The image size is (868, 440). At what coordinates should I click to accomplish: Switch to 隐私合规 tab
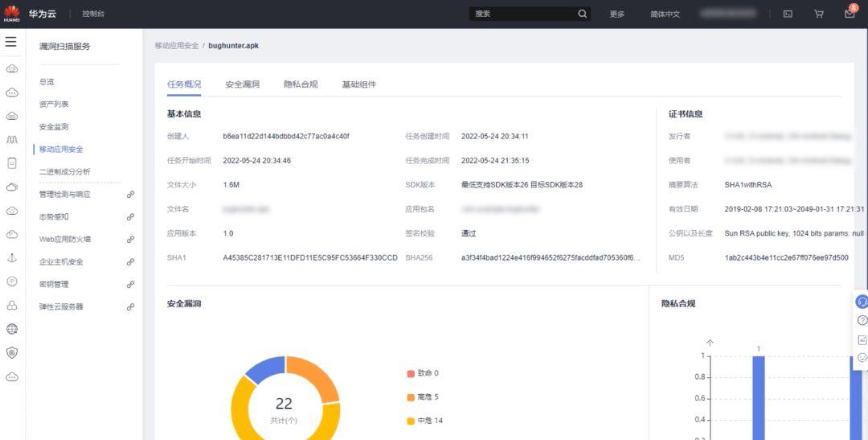click(x=301, y=84)
